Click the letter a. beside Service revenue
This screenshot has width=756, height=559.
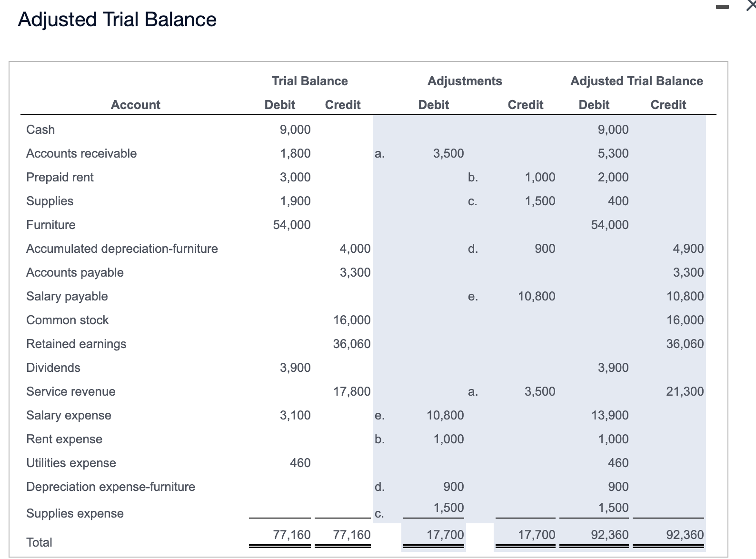[x=472, y=392]
